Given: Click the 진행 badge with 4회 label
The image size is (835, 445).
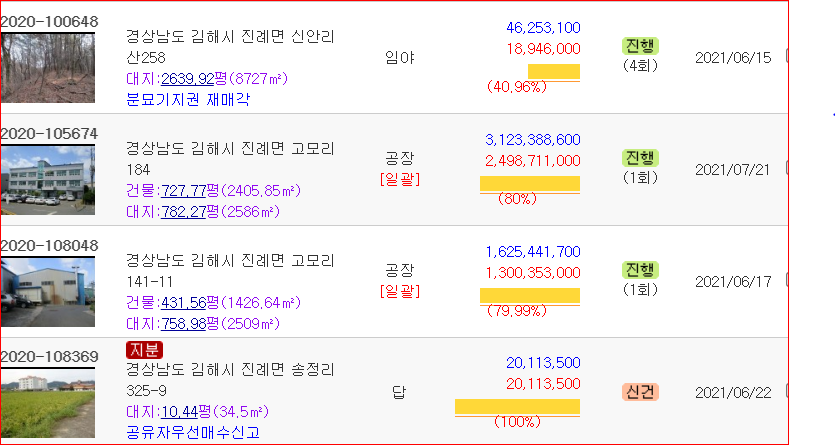Looking at the screenshot, I should (x=640, y=46).
